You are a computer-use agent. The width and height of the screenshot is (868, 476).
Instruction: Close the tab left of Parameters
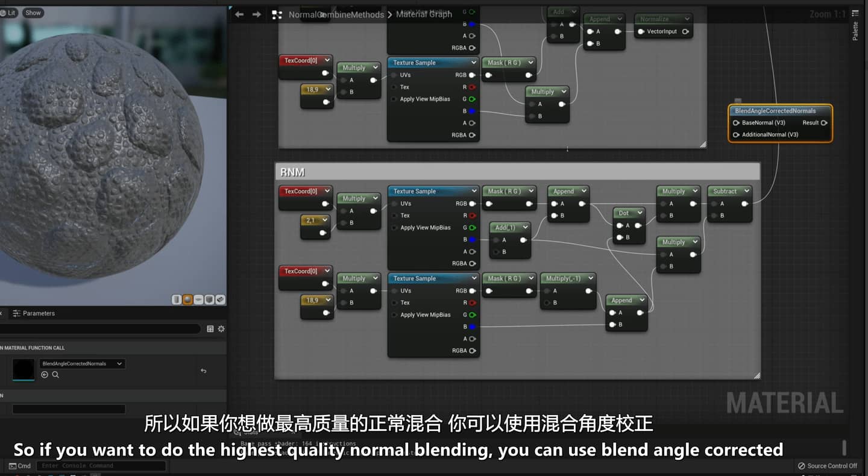1,313
